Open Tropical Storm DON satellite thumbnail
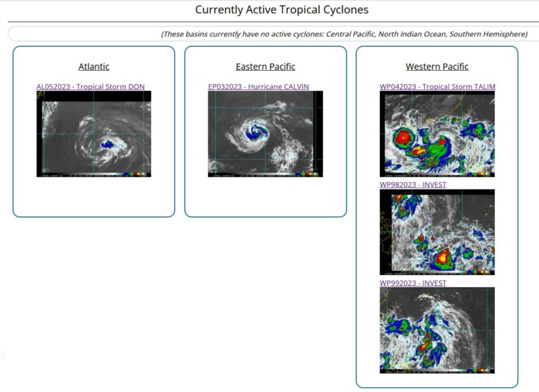Screen dimensions: 539x392 [94, 134]
